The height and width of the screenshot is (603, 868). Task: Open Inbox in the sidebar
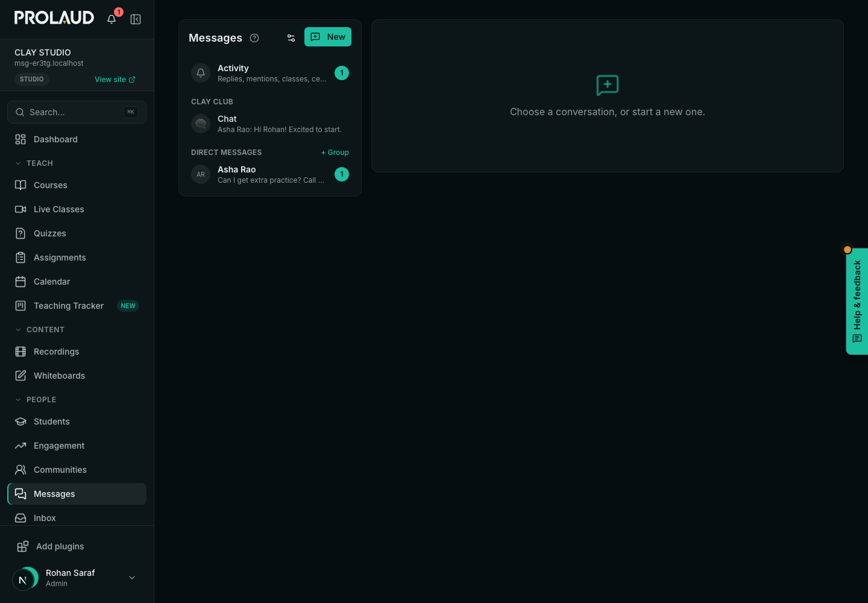pos(77,518)
